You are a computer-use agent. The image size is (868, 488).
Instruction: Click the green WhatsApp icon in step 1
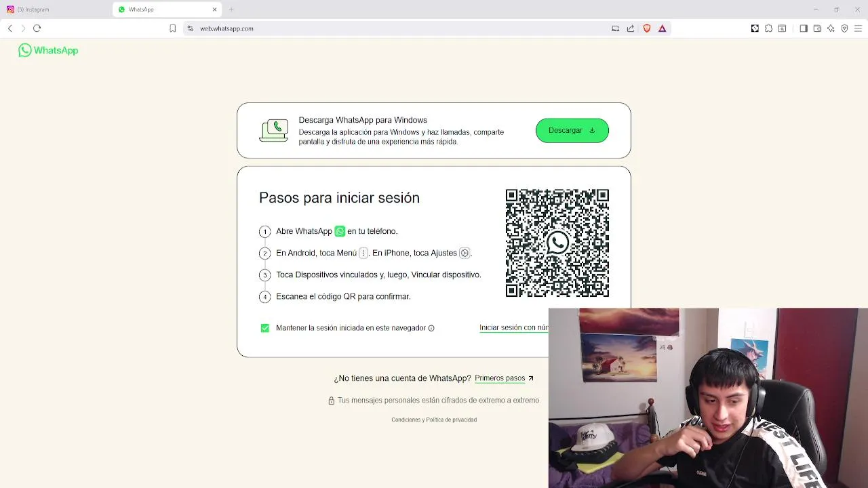pyautogui.click(x=340, y=231)
